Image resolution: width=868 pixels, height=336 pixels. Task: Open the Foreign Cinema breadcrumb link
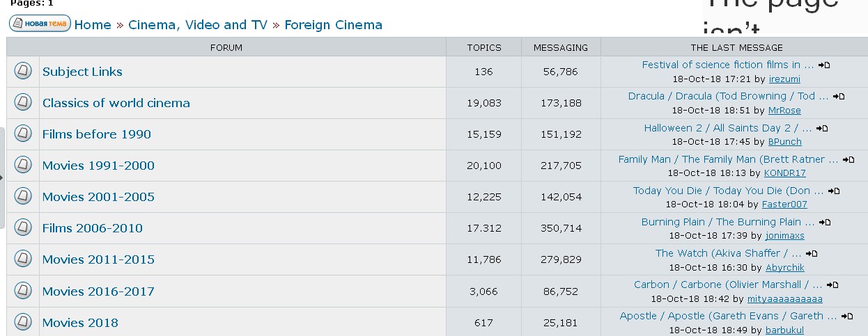(x=333, y=25)
